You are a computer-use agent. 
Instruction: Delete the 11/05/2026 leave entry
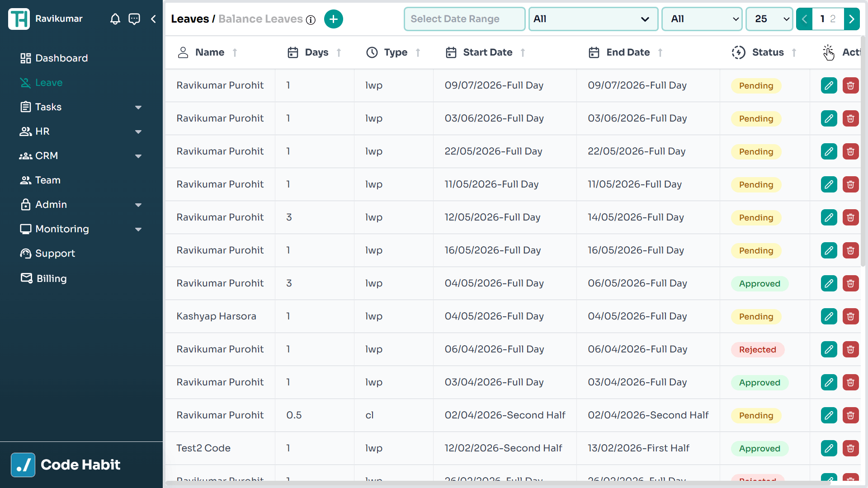click(x=851, y=184)
